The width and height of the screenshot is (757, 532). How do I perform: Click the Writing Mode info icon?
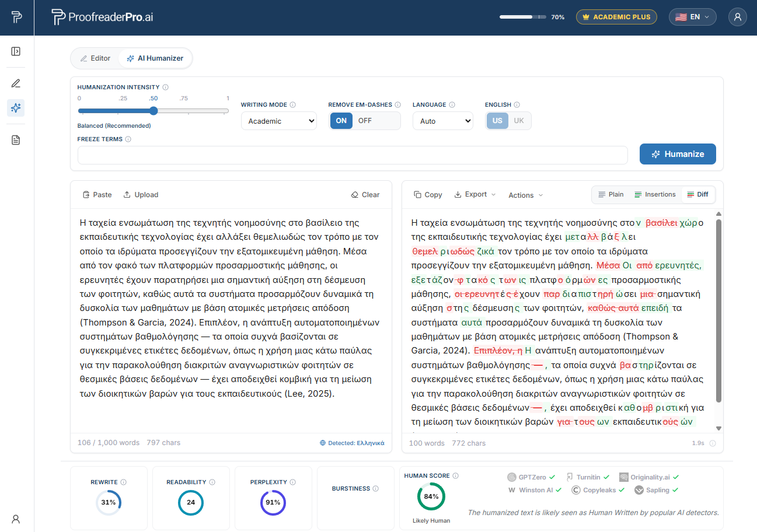point(293,105)
